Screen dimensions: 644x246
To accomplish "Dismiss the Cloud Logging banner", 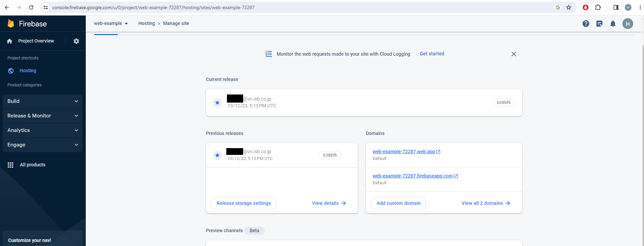I will [x=514, y=54].
